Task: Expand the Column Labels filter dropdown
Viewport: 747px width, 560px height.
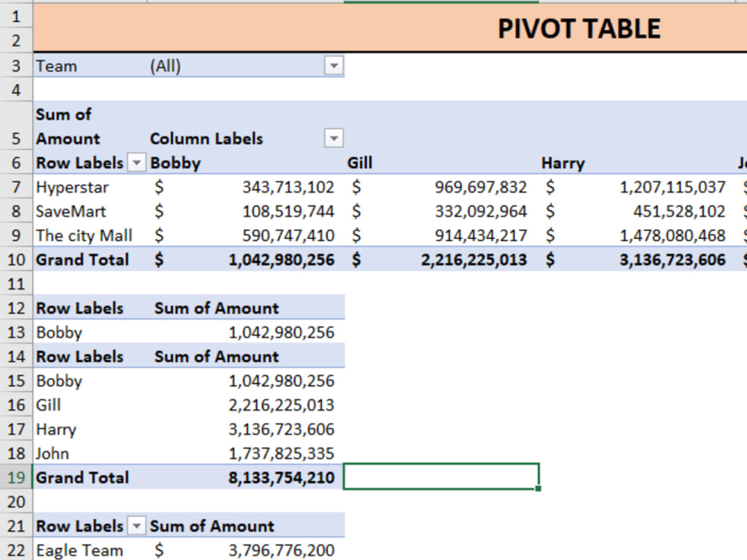Action: pos(334,139)
